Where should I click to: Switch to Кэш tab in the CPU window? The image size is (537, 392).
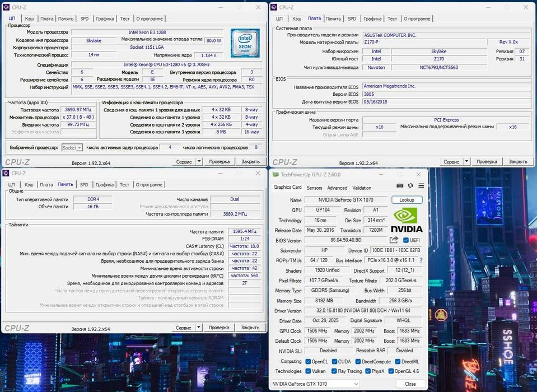(x=30, y=19)
